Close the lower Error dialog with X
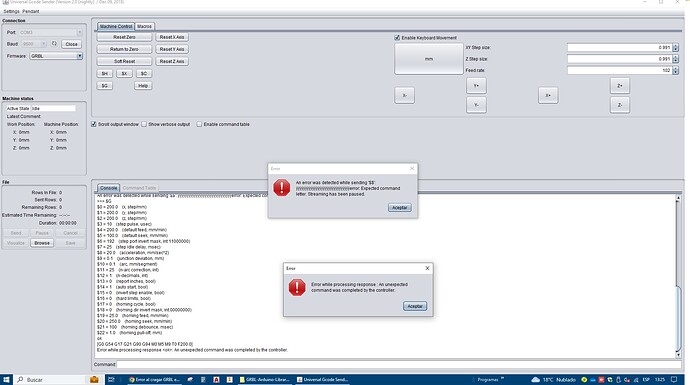This screenshot has width=690, height=385. (x=427, y=268)
